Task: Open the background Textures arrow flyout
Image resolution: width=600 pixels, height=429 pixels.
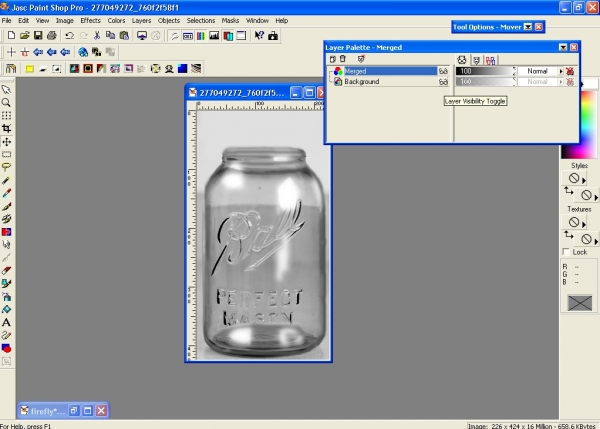Action: click(x=596, y=241)
